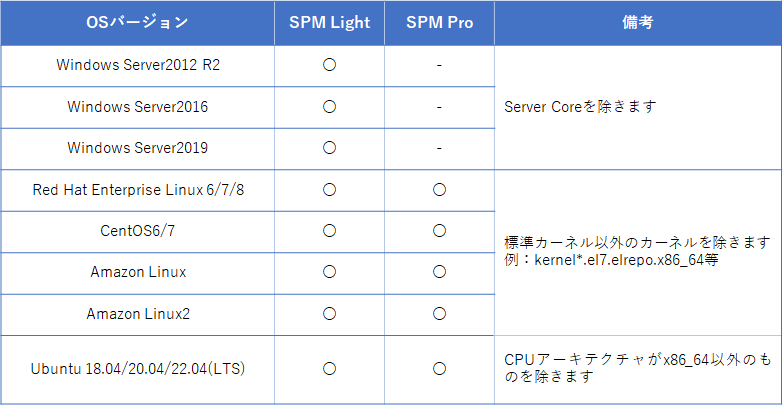Image resolution: width=783 pixels, height=405 pixels.
Task: Click the 備考 column header
Action: coord(638,22)
